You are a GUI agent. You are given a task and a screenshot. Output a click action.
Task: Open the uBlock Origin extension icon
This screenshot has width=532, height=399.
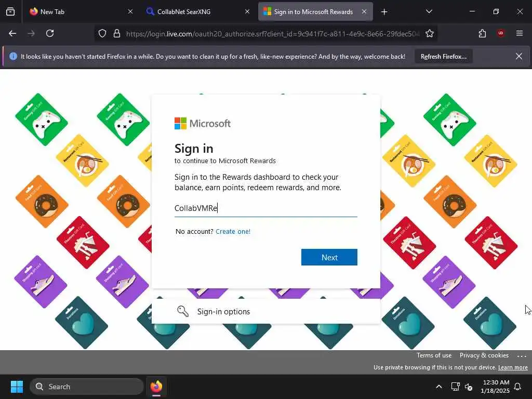click(x=501, y=33)
